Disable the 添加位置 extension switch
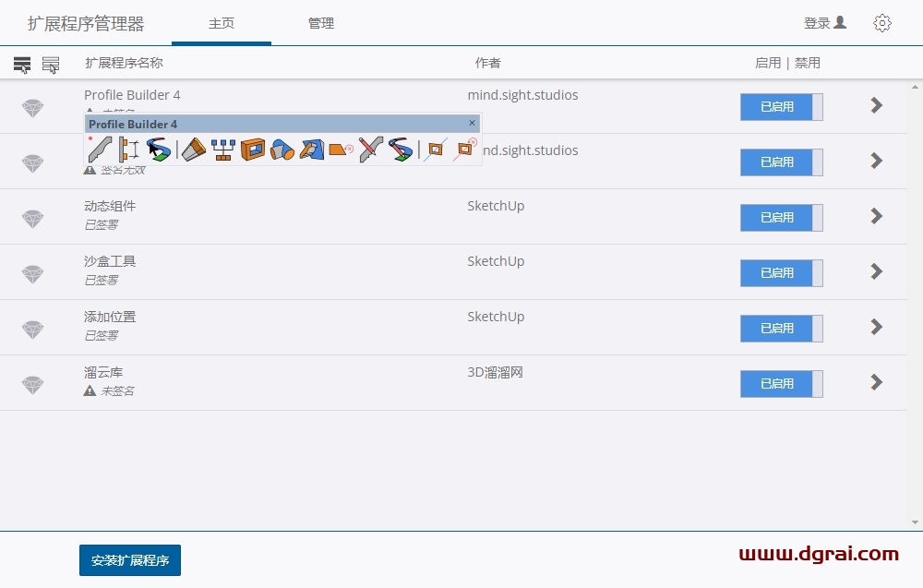This screenshot has width=923, height=588. [781, 328]
